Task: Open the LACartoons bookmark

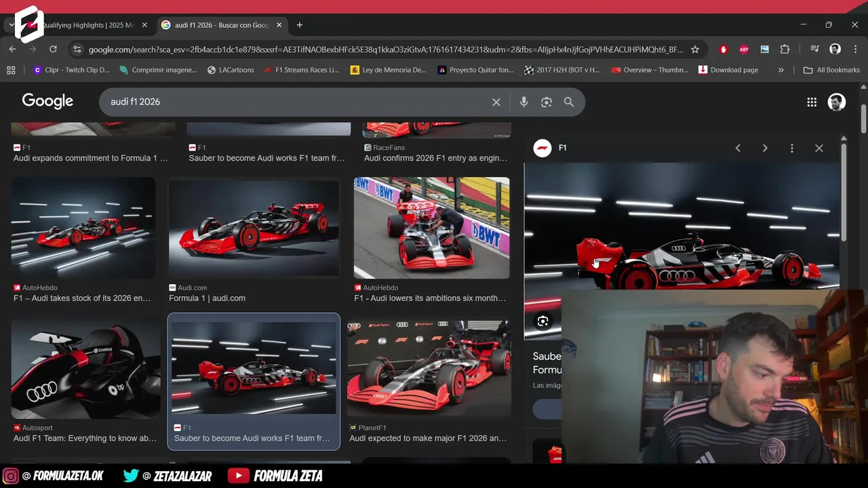Action: click(231, 70)
